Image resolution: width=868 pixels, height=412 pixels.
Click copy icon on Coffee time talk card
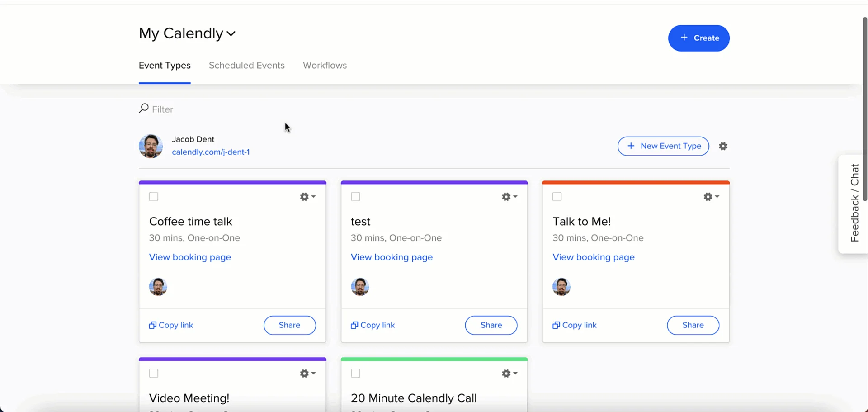tap(153, 325)
